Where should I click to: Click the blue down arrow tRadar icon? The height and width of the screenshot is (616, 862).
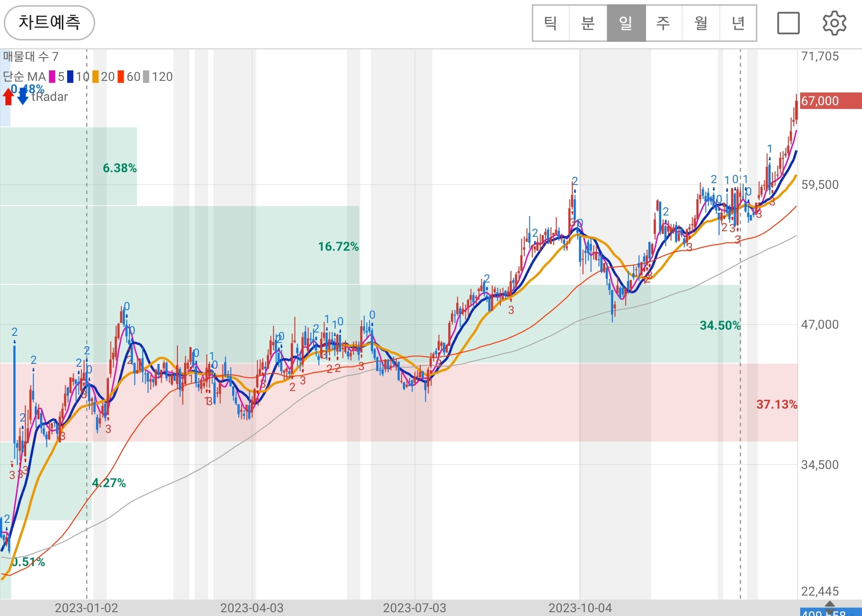pyautogui.click(x=23, y=97)
